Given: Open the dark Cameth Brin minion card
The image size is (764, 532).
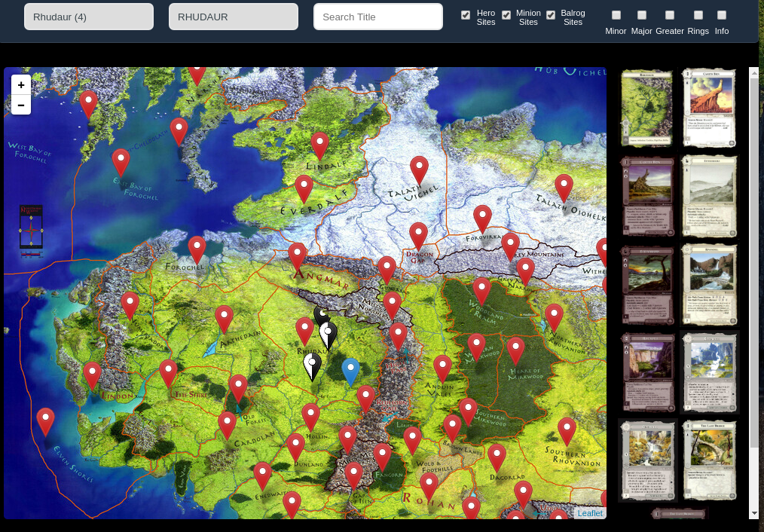Looking at the screenshot, I should 649,197.
